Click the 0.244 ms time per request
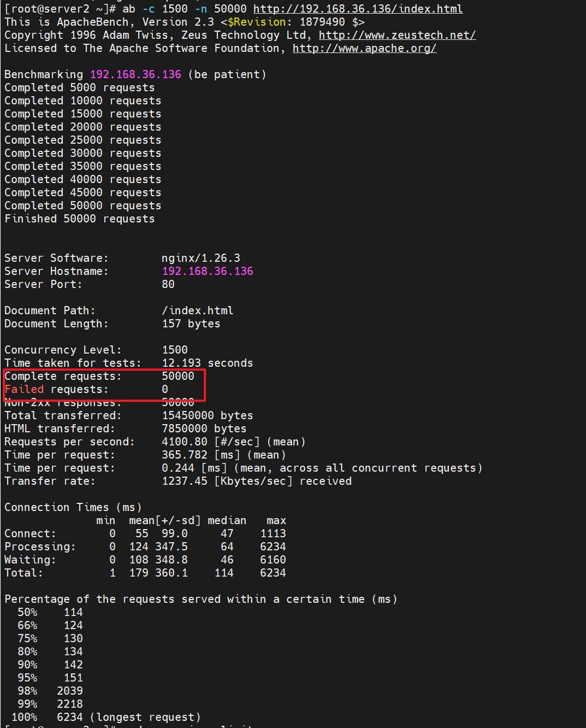586x728 pixels. tap(178, 468)
